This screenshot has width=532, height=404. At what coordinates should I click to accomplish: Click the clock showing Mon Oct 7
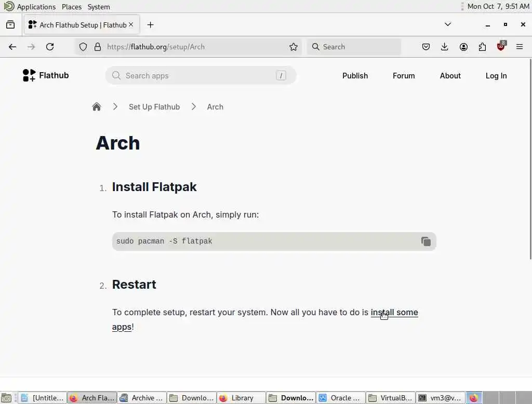click(498, 6)
